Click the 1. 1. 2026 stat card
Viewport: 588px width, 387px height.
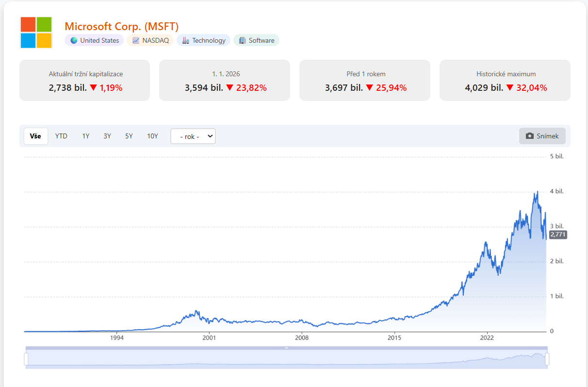(x=225, y=81)
